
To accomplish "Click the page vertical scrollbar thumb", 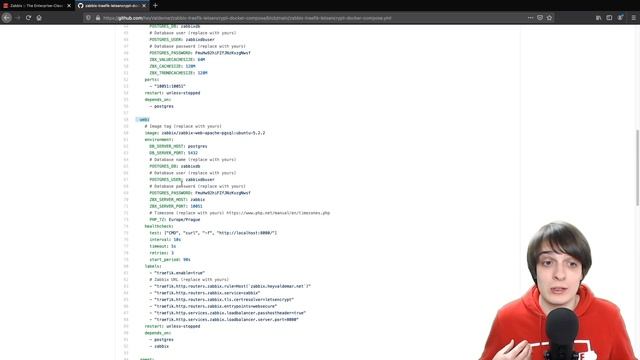I will 637,167.
